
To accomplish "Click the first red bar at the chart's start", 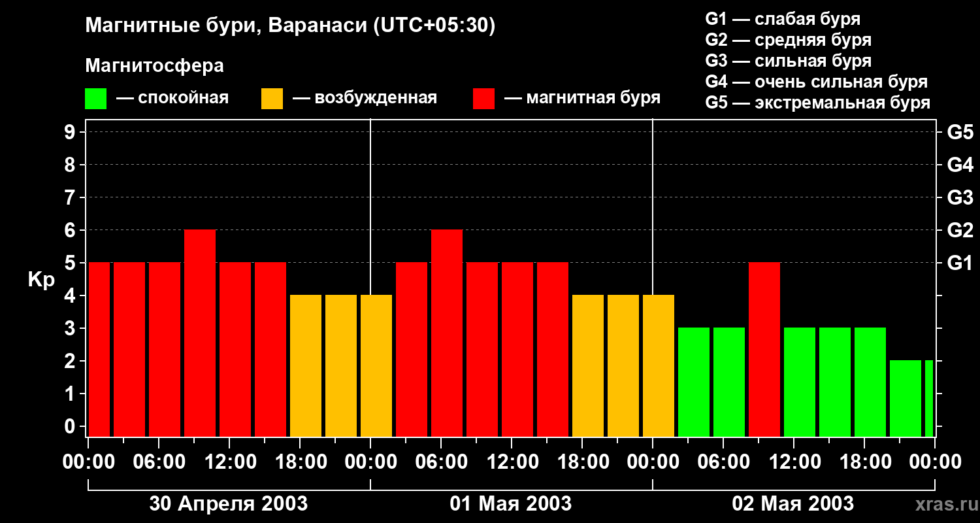I will click(99, 350).
